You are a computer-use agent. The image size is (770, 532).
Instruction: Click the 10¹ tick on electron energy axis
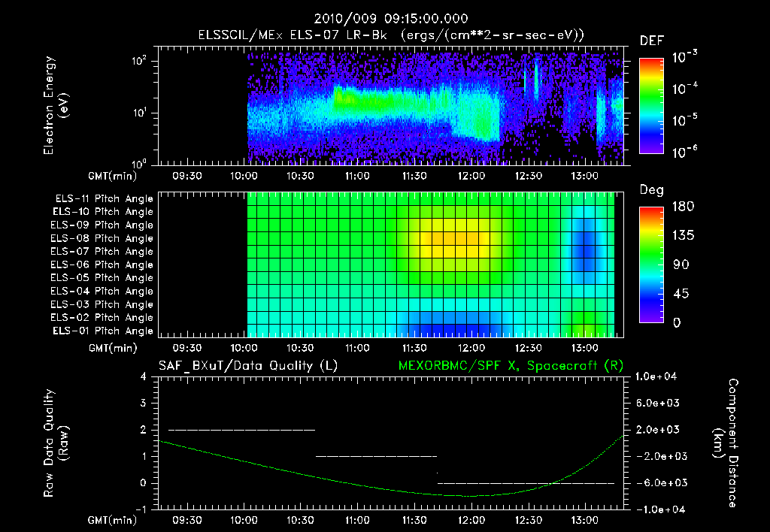tap(139, 113)
